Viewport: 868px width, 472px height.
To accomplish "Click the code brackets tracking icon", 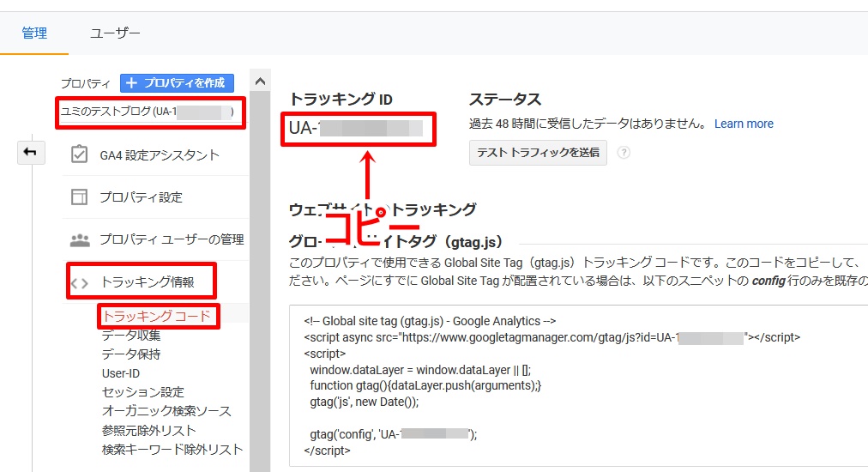I will pyautogui.click(x=79, y=283).
